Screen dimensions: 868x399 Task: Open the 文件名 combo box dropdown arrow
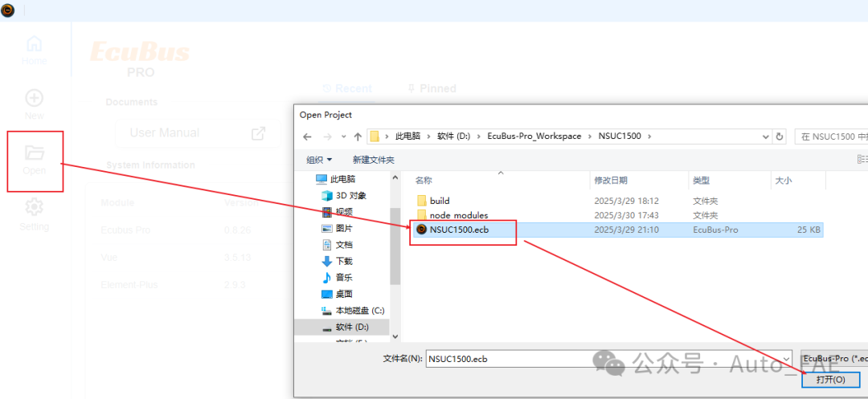pyautogui.click(x=786, y=358)
